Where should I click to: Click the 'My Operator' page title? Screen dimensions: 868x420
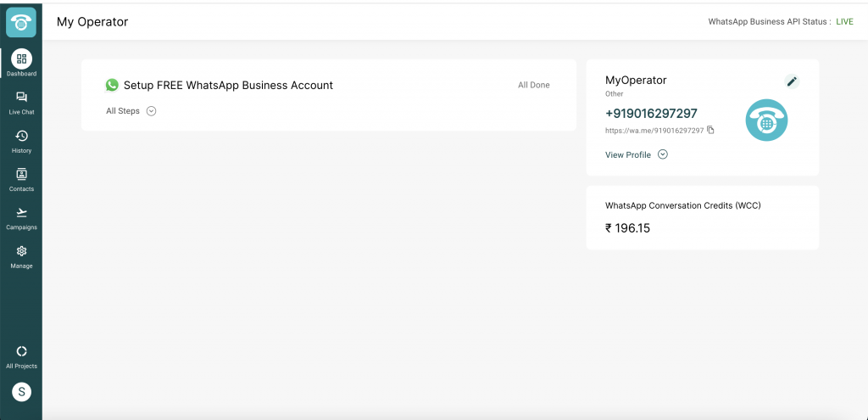point(92,22)
